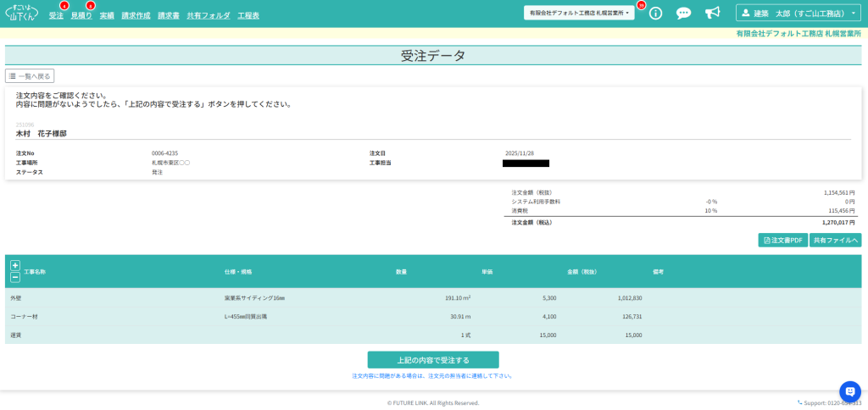
Task: Open the 請求作成 menu item
Action: [136, 16]
